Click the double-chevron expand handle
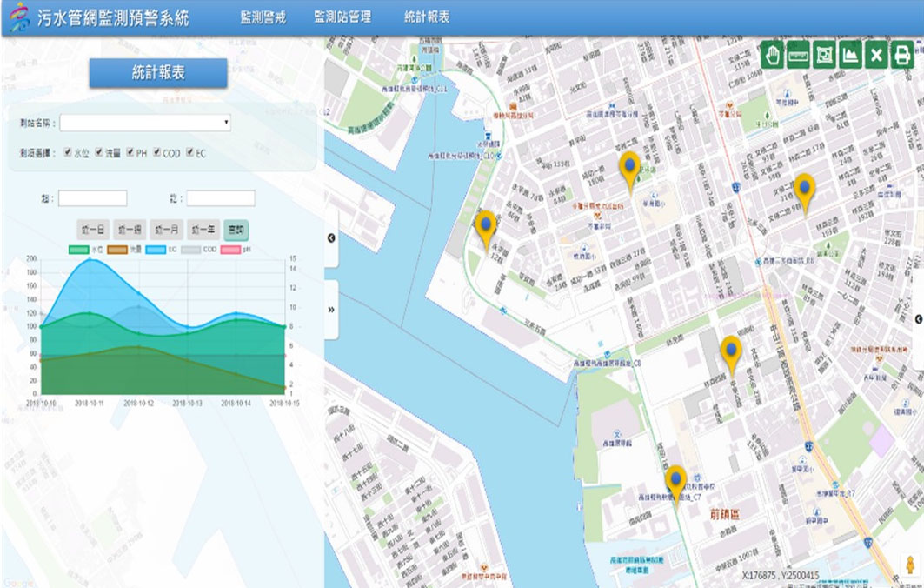 coord(331,309)
